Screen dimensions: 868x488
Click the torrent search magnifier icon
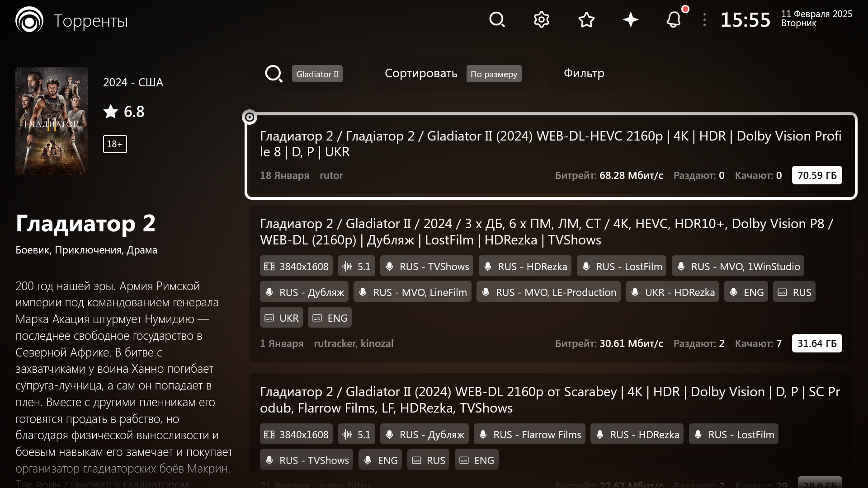click(x=274, y=74)
